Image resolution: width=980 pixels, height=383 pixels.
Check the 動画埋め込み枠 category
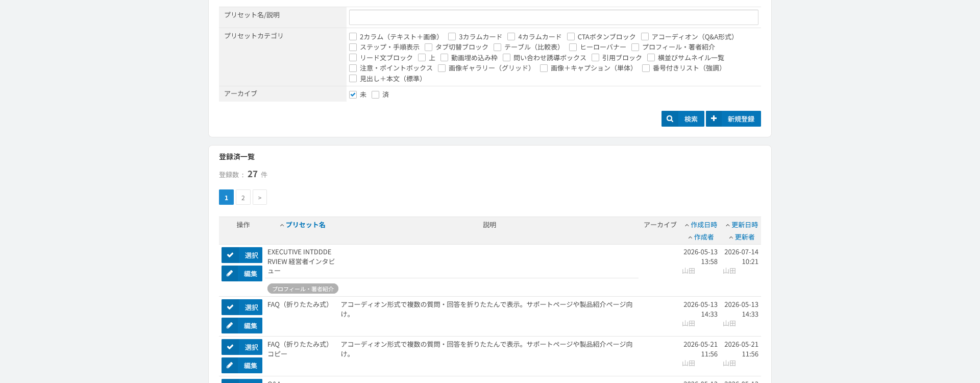pyautogui.click(x=444, y=58)
